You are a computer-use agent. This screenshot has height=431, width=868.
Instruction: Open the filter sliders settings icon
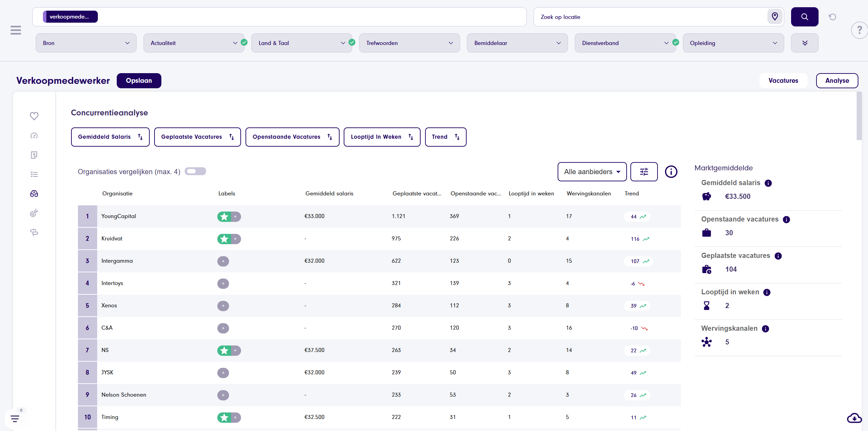click(x=644, y=172)
